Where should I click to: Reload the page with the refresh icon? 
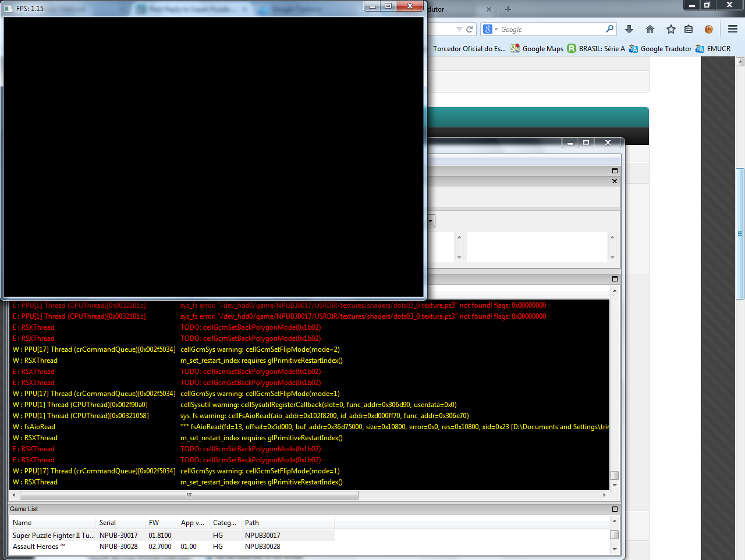pos(470,29)
